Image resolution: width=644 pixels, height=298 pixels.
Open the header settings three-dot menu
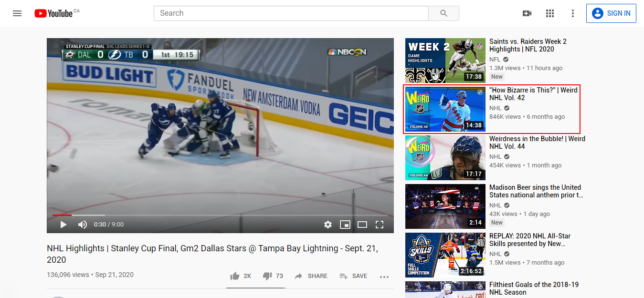tap(573, 13)
